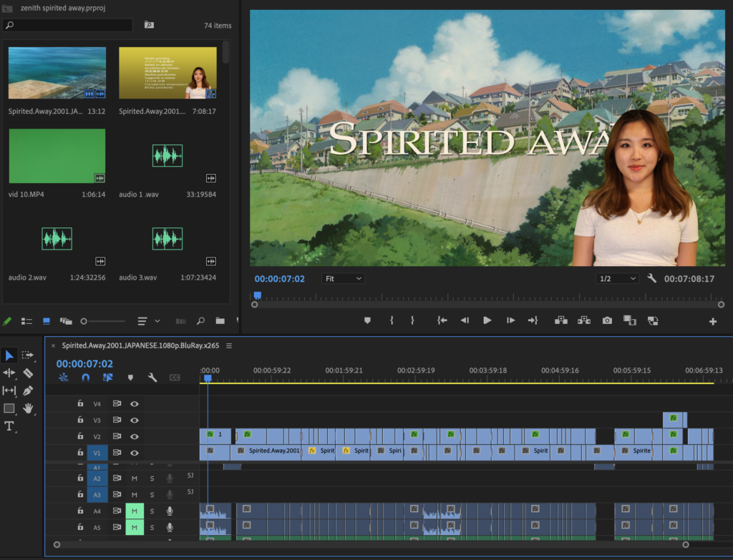Pick the Razor tool
Screen dimensions: 733x560
point(28,373)
